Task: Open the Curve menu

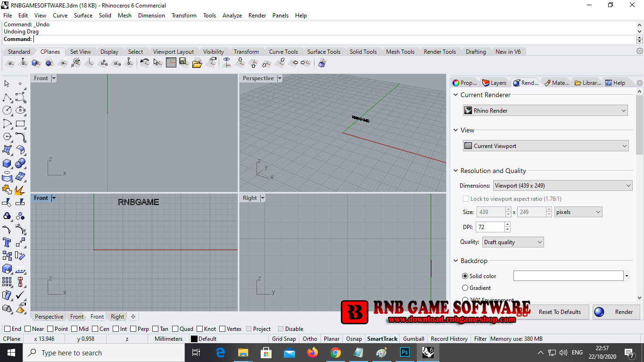Action: [60, 16]
